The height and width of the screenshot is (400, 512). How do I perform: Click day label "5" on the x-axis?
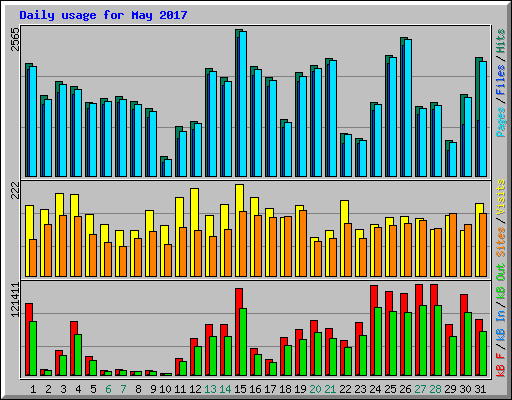coord(93,389)
